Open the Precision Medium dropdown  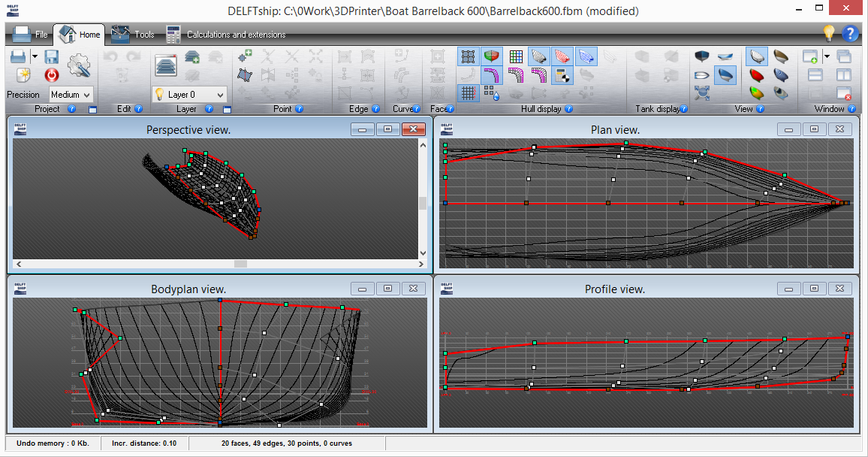tap(71, 95)
